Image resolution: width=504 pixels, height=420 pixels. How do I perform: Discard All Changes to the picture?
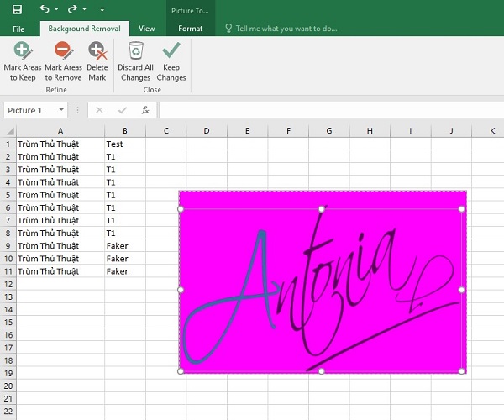tap(135, 62)
